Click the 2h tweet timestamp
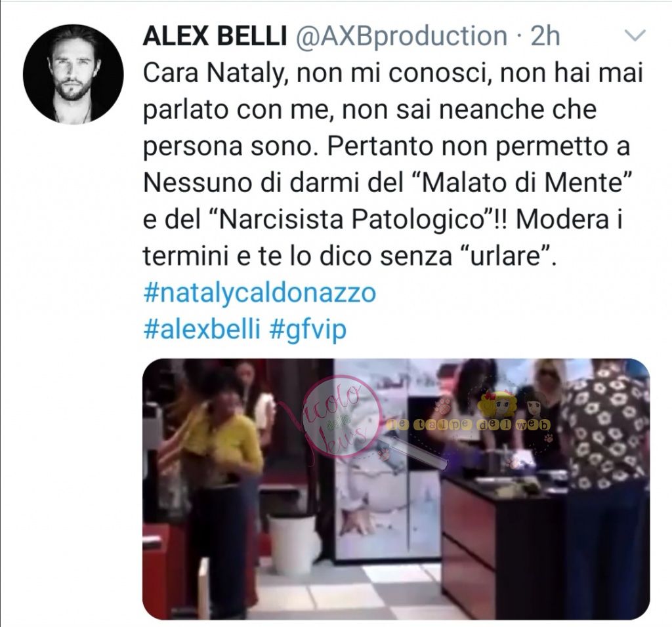This screenshot has height=627, width=672. (x=545, y=36)
